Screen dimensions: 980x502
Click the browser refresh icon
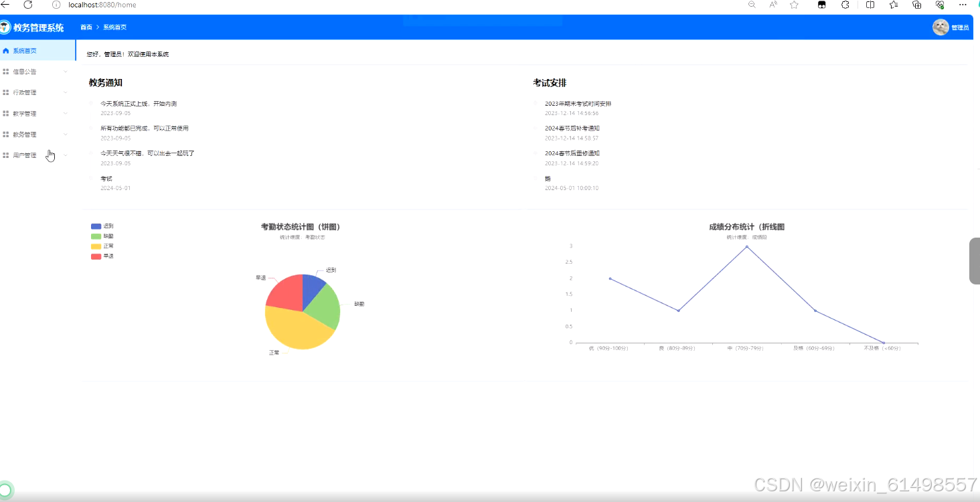[27, 5]
